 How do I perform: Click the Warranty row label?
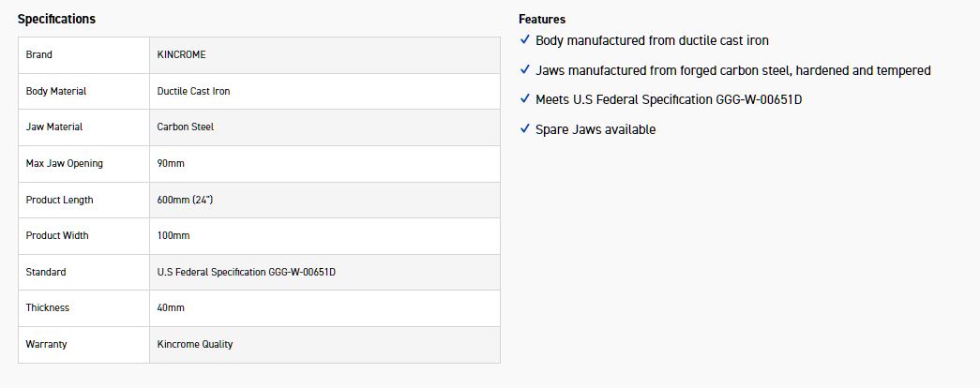click(x=47, y=344)
